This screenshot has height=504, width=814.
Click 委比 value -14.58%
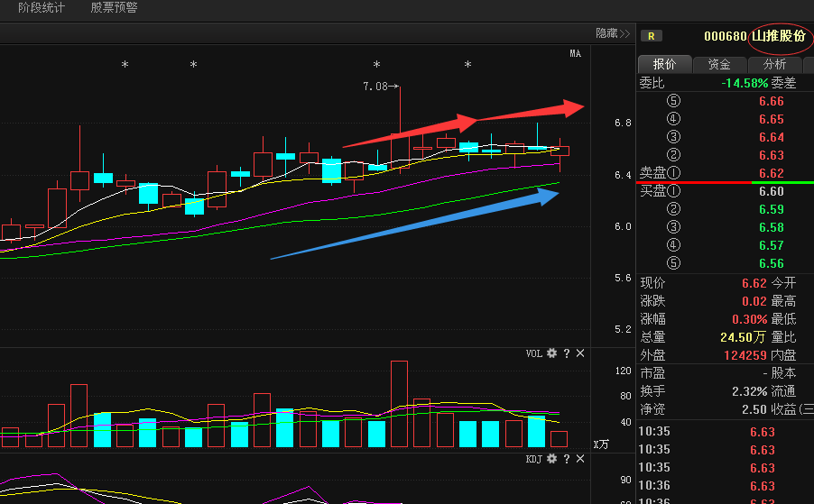[x=745, y=83]
